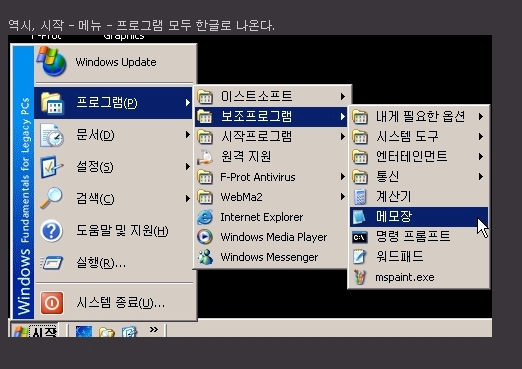This screenshot has height=369, width=522.
Task: Launch 원격 지원 remote assistance
Action: [271, 157]
